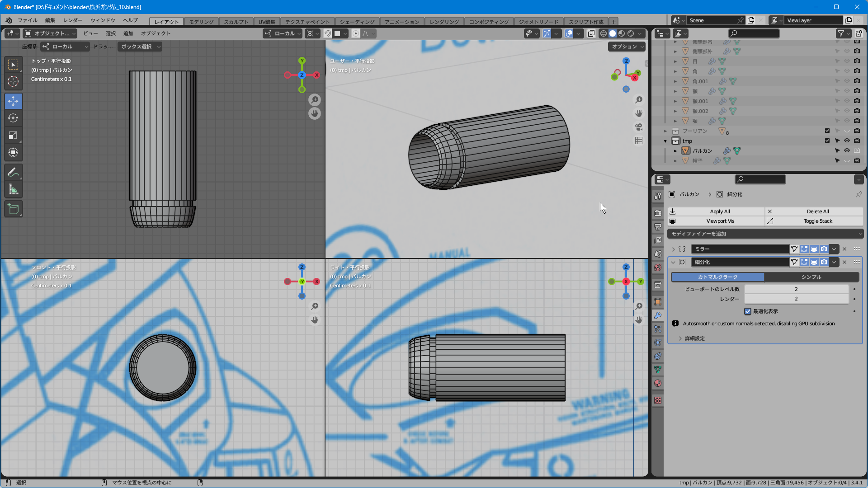Screen dimensions: 868x488
Task: Expand the 詳細設定 section
Action: click(694, 338)
